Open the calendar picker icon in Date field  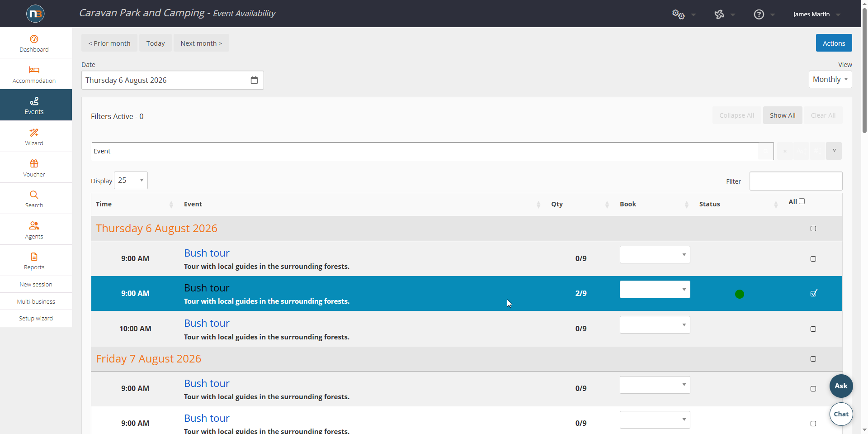click(254, 80)
